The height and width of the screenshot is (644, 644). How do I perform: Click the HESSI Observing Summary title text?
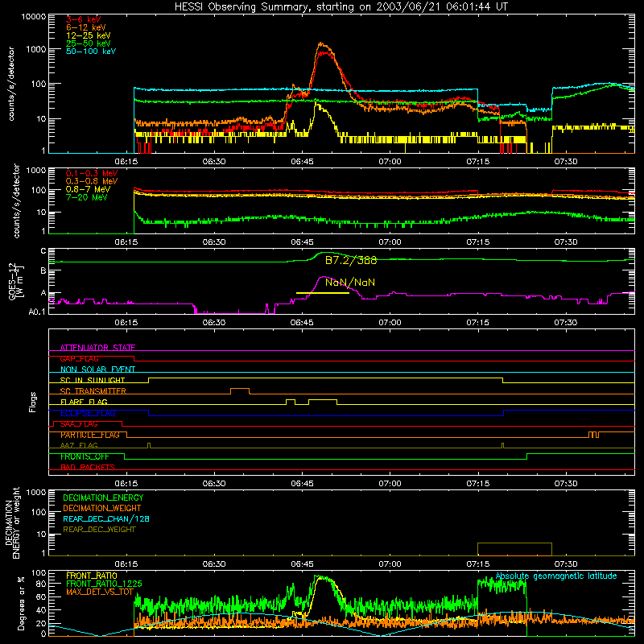tap(341, 7)
